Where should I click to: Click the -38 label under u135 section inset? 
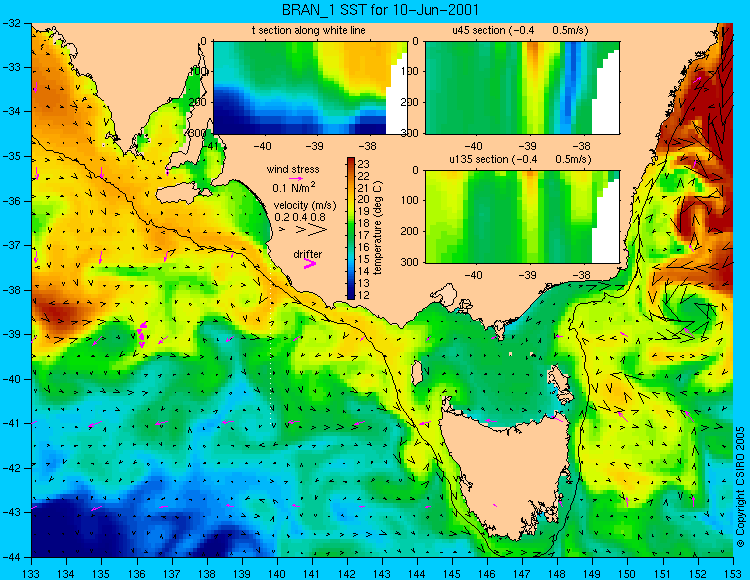coord(581,275)
